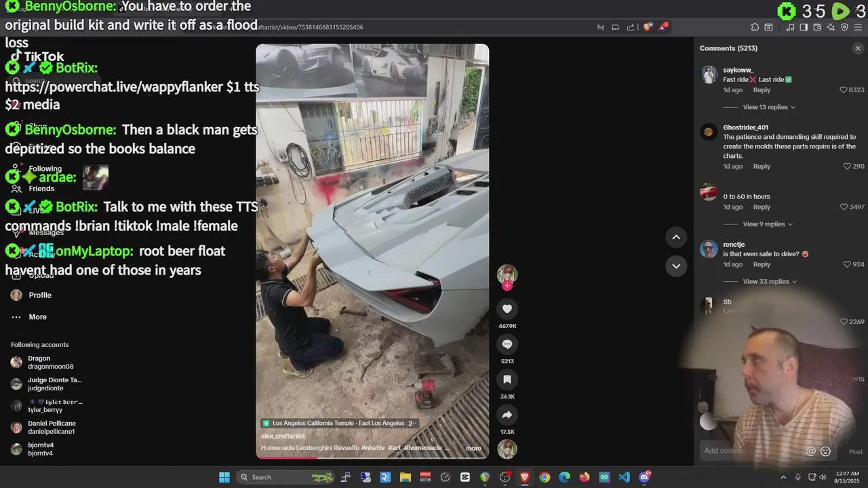
Task: Open the browser Extensions puzzle icon
Action: click(x=755, y=27)
